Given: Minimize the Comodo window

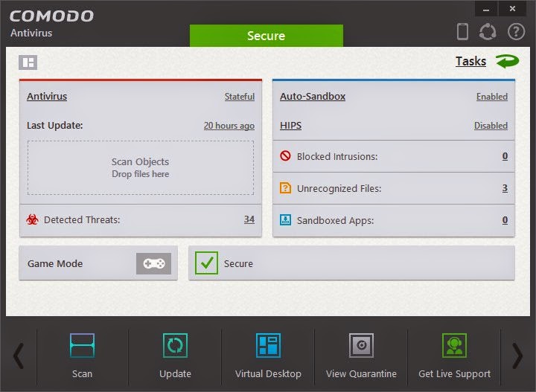Looking at the screenshot, I should (x=485, y=9).
